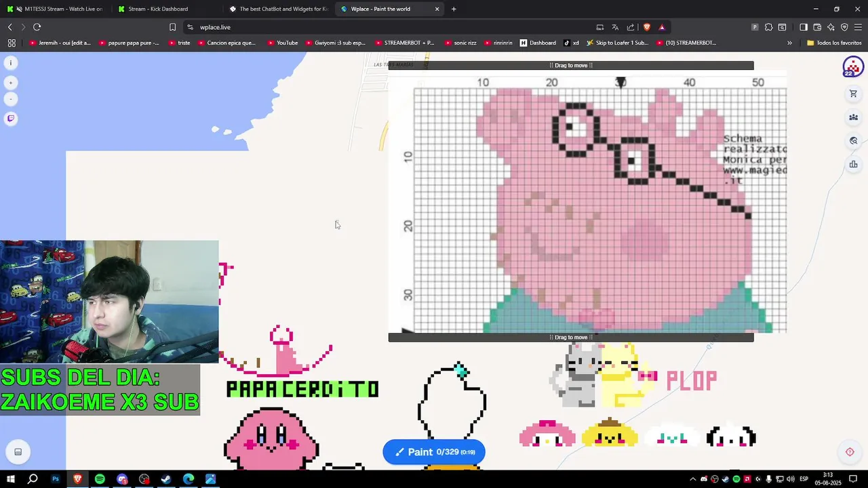This screenshot has height=488, width=868.
Task: Open the store cart icon
Action: 854,94
